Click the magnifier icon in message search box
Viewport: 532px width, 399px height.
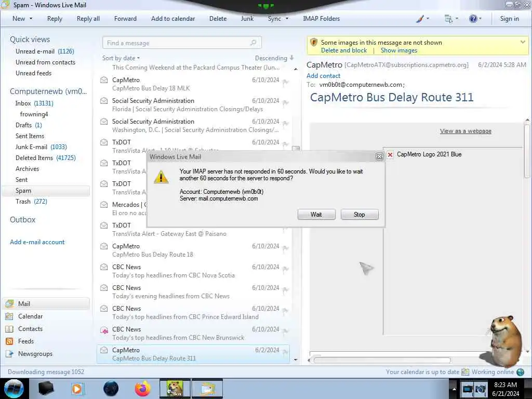(253, 43)
